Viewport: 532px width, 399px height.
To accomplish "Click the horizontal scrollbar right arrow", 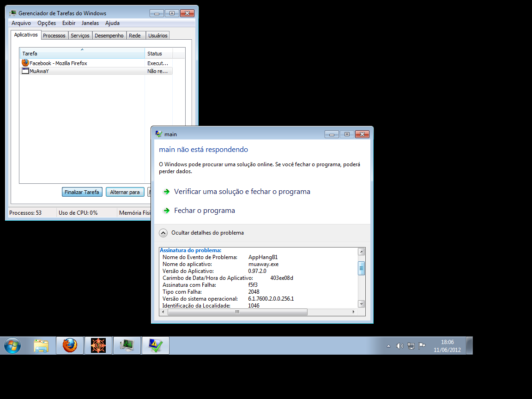I will (354, 312).
